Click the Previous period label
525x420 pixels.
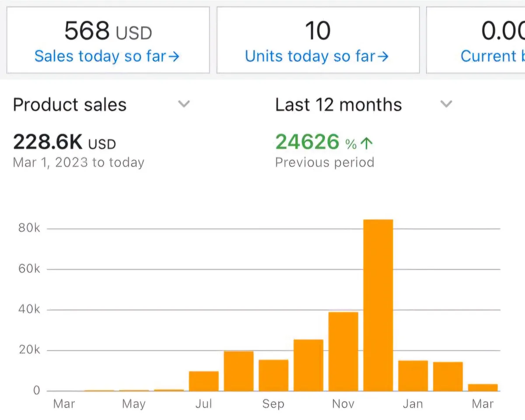point(325,162)
